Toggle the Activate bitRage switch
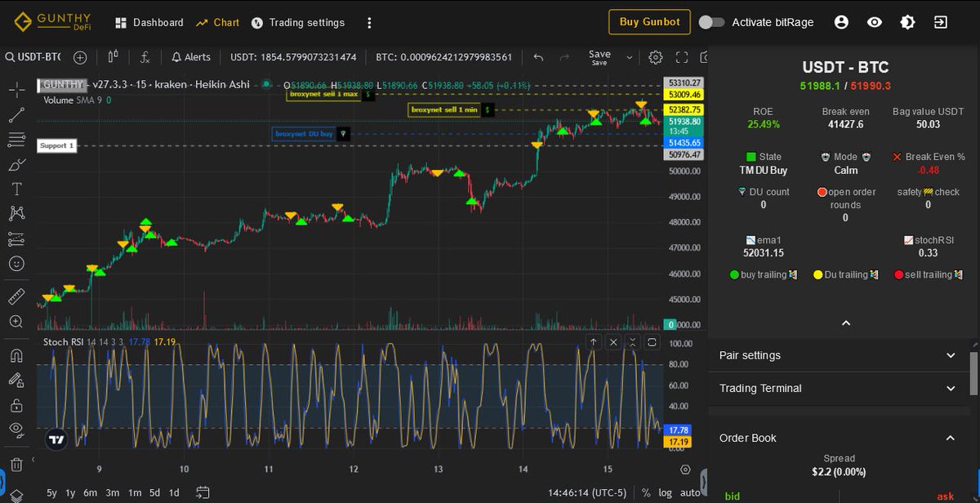 (x=711, y=23)
